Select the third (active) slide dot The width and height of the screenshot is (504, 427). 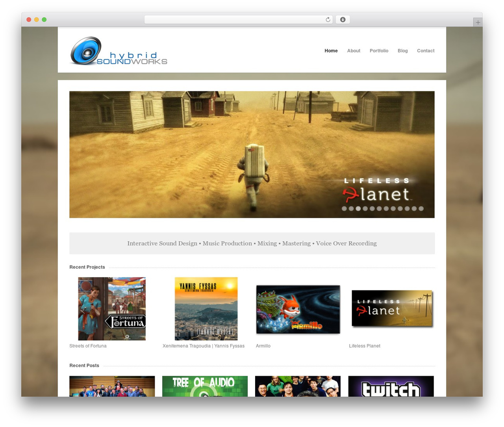tap(358, 209)
